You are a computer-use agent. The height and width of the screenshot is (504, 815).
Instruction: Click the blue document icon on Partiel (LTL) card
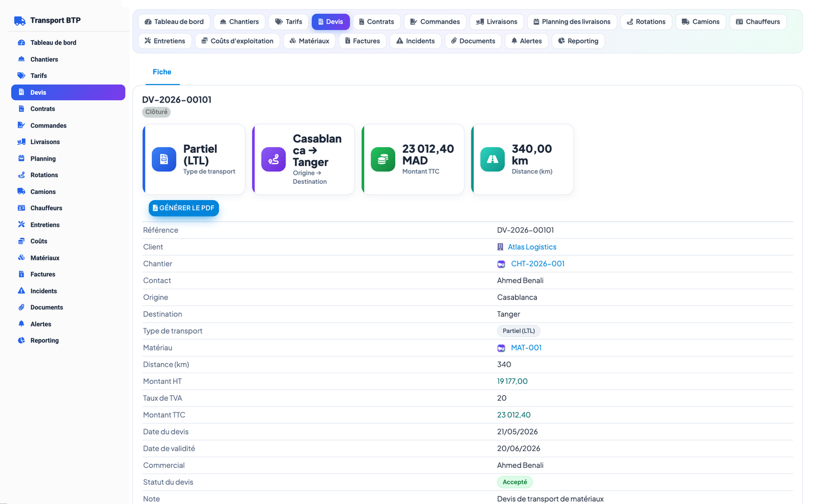coord(164,160)
